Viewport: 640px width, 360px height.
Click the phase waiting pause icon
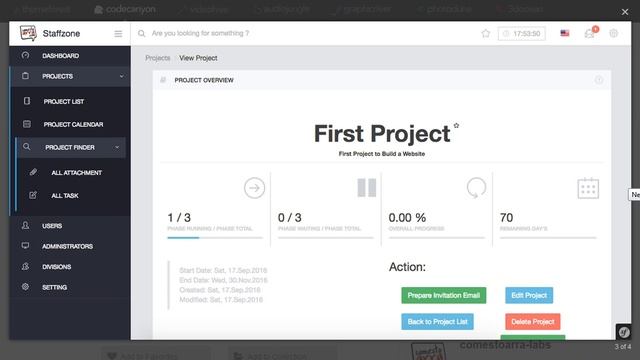(367, 188)
